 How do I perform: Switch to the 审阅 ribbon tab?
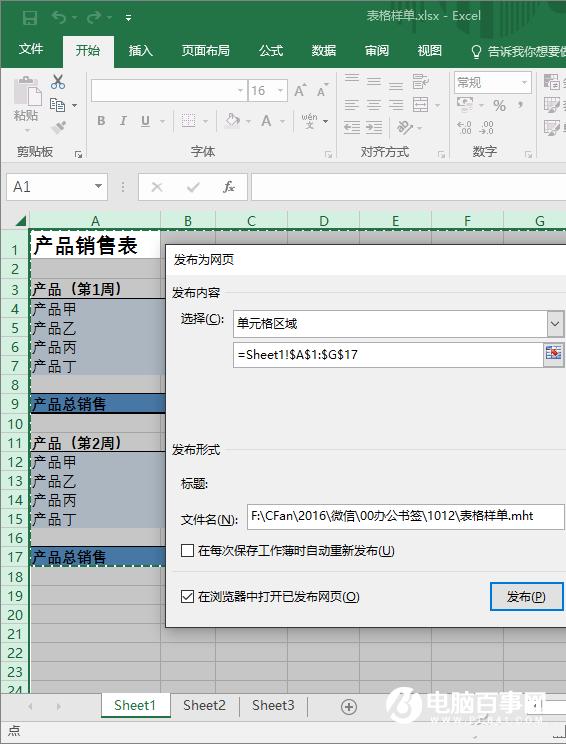377,50
